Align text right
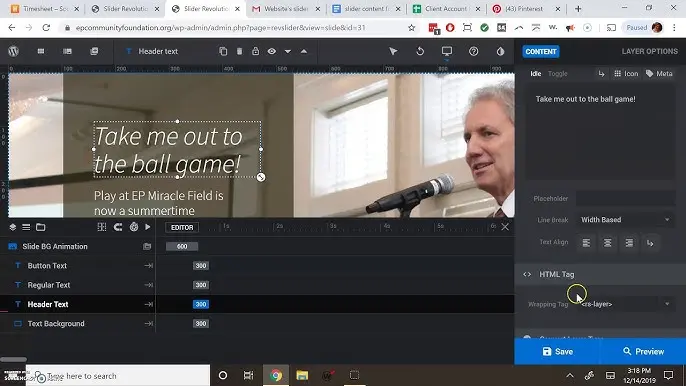 coord(629,242)
